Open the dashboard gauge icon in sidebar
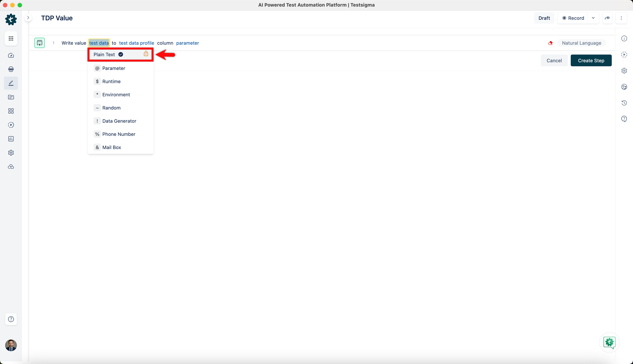Screen dimensions: 633x364 11,55
